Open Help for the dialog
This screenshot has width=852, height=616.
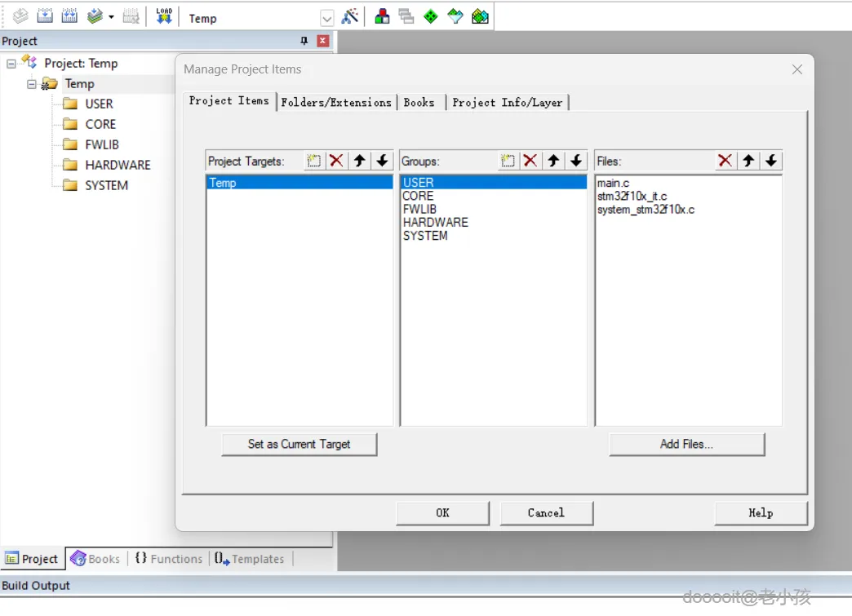761,513
